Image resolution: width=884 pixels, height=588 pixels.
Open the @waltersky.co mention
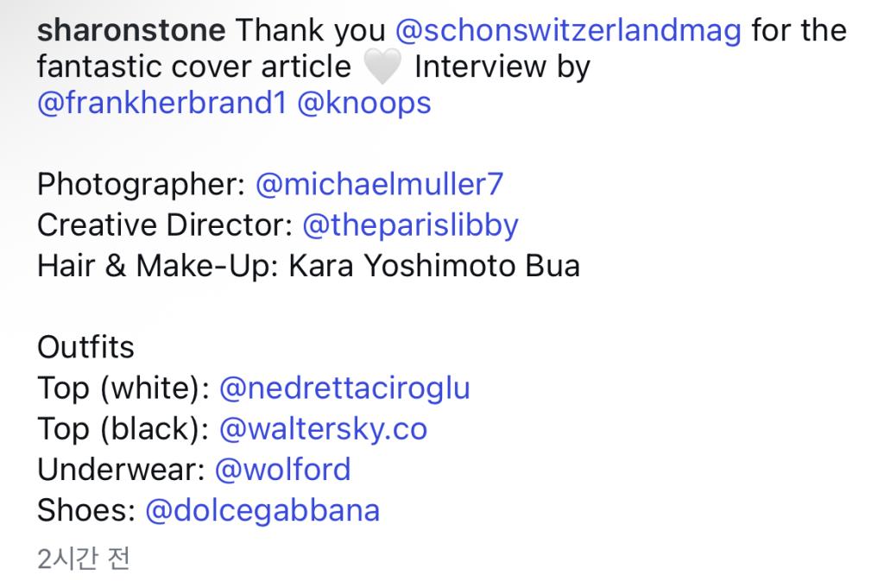tap(323, 429)
